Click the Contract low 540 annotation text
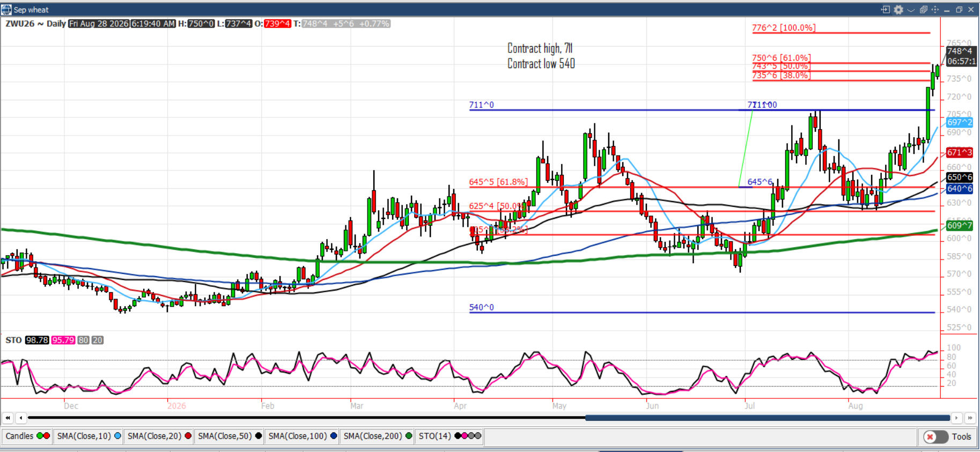 pos(541,64)
